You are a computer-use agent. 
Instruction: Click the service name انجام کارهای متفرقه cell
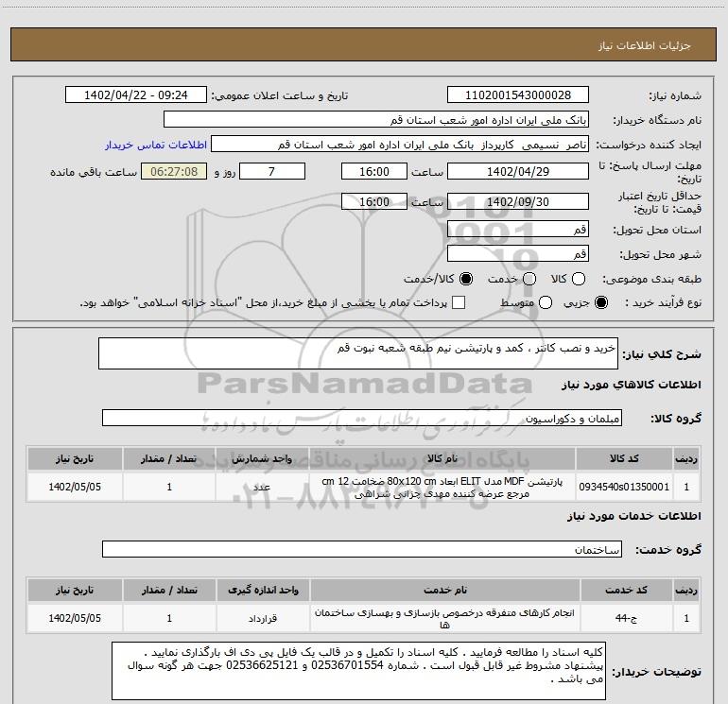pyautogui.click(x=444, y=618)
